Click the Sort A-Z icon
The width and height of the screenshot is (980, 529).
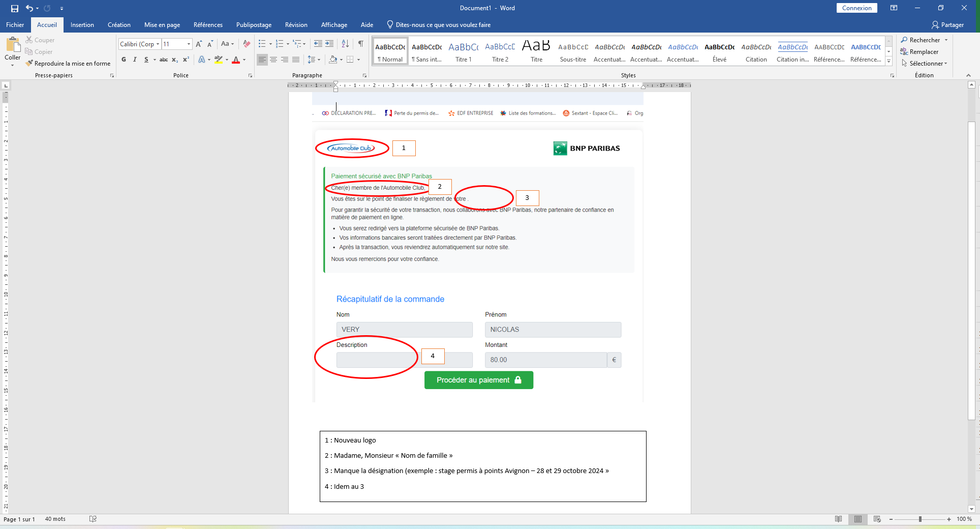pyautogui.click(x=345, y=44)
